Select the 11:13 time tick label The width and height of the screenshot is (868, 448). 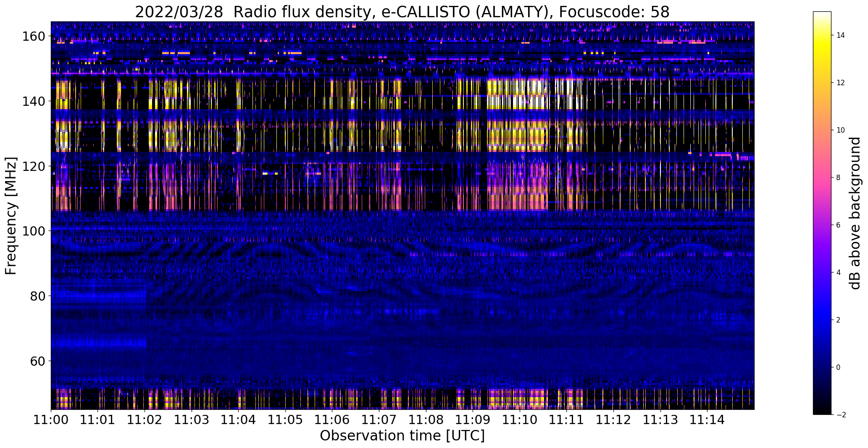pyautogui.click(x=660, y=419)
